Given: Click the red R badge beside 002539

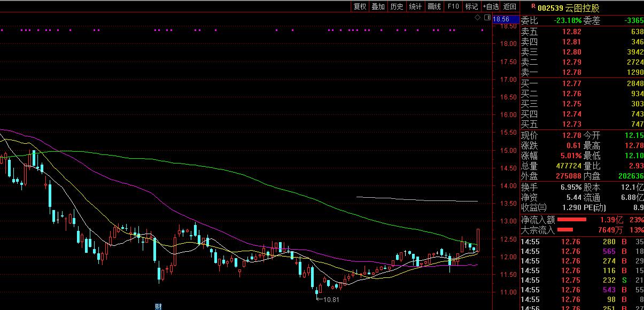Looking at the screenshot, I should coord(532,7).
